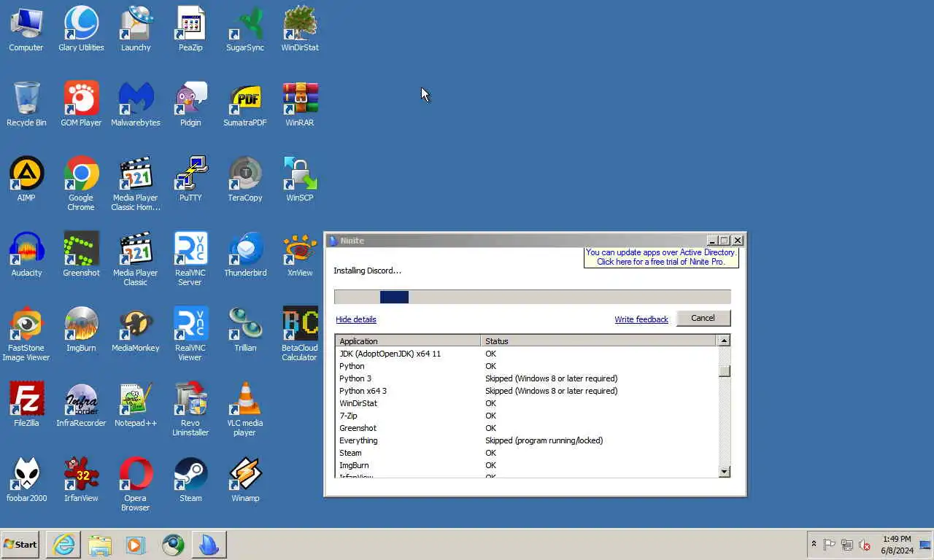Viewport: 934px width, 560px height.
Task: Select the foobar2000 desktop icon
Action: [26, 480]
